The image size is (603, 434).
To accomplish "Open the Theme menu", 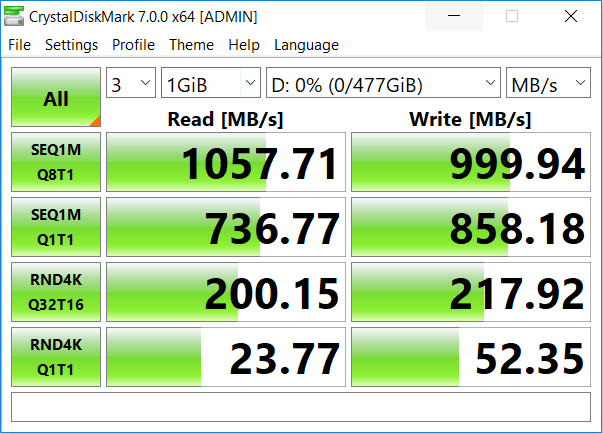I will click(191, 45).
